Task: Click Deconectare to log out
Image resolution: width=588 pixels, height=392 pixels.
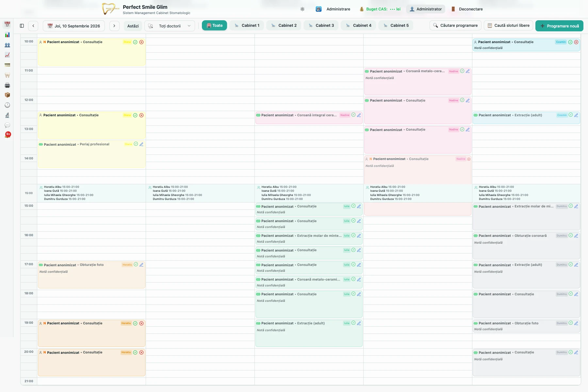Action: [467, 9]
